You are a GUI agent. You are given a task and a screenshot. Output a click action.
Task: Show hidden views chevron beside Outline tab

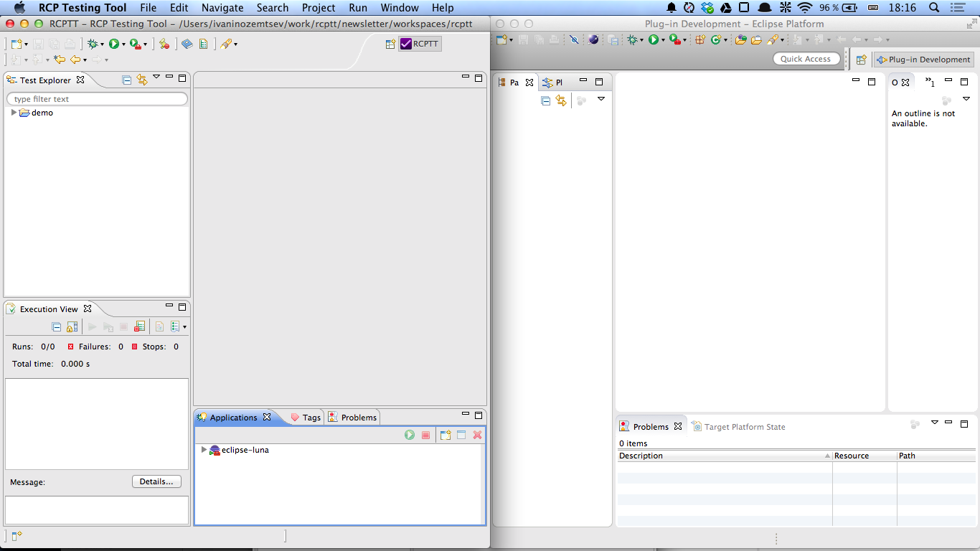(x=929, y=82)
